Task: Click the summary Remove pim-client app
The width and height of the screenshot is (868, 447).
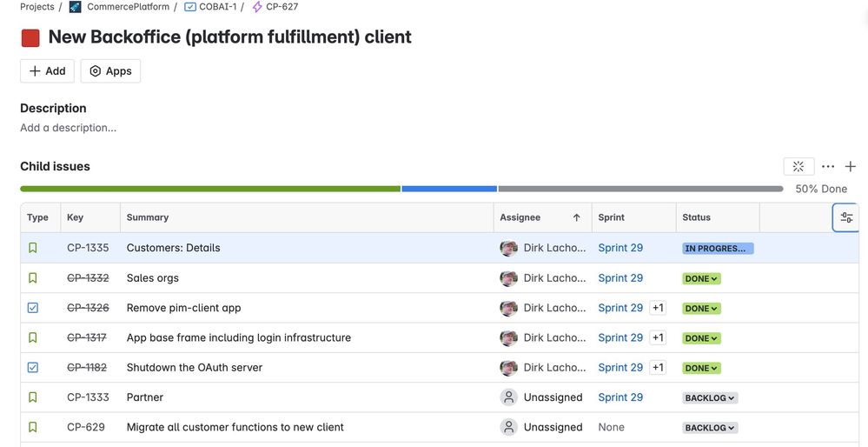Action: pyautogui.click(x=184, y=307)
